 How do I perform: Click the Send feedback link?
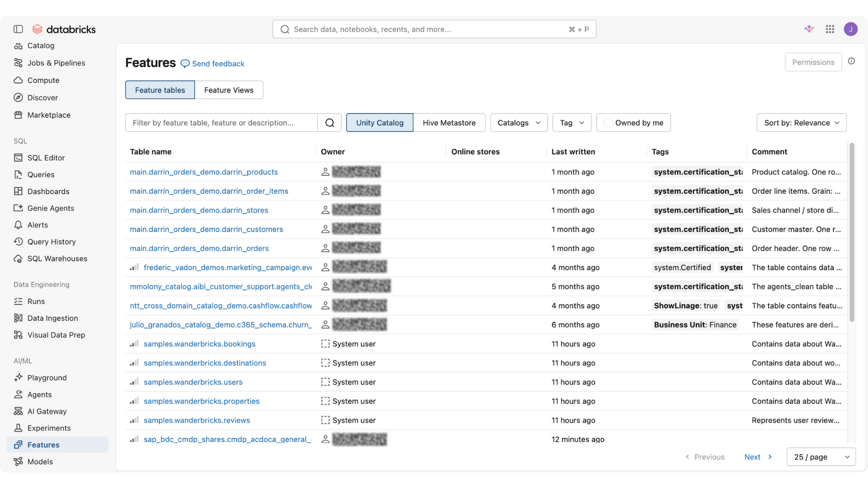click(212, 64)
